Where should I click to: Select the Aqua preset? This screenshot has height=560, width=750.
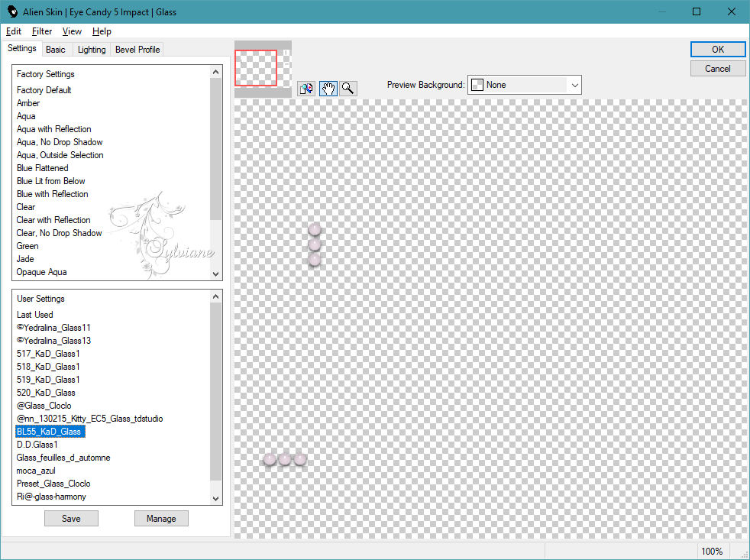(26, 116)
